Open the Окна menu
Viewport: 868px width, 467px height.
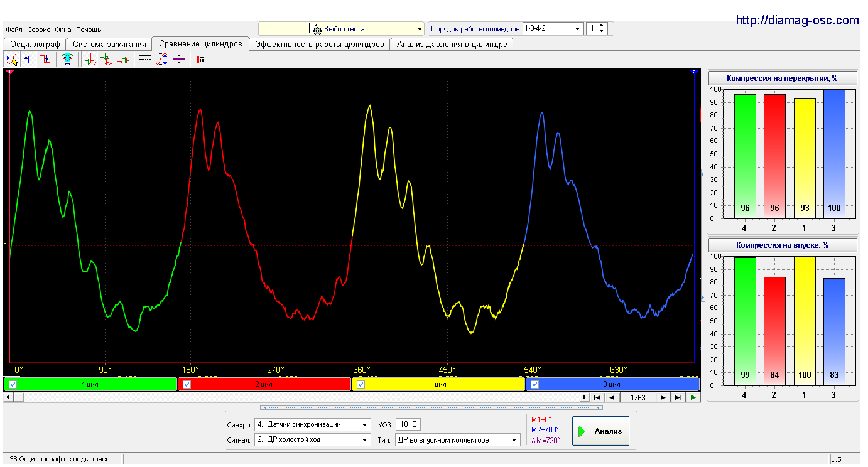[63, 30]
